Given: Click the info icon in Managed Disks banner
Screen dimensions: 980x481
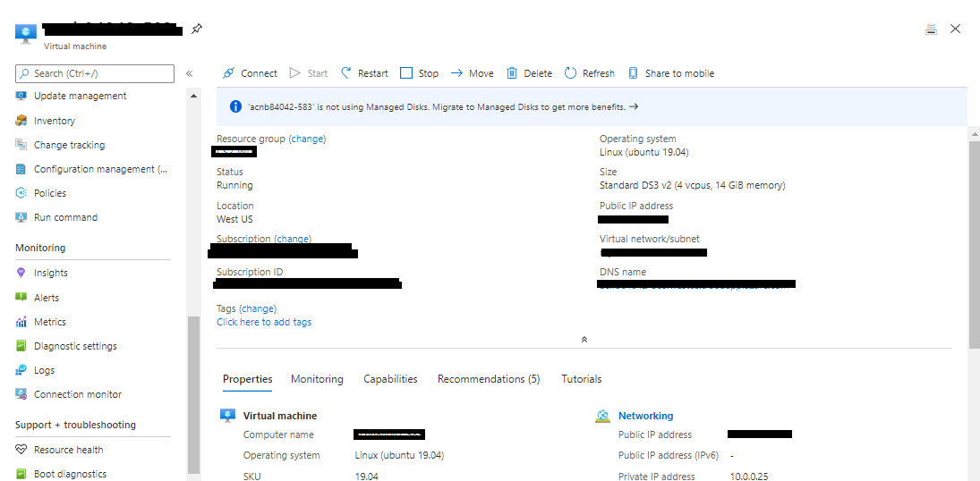Looking at the screenshot, I should (x=235, y=106).
